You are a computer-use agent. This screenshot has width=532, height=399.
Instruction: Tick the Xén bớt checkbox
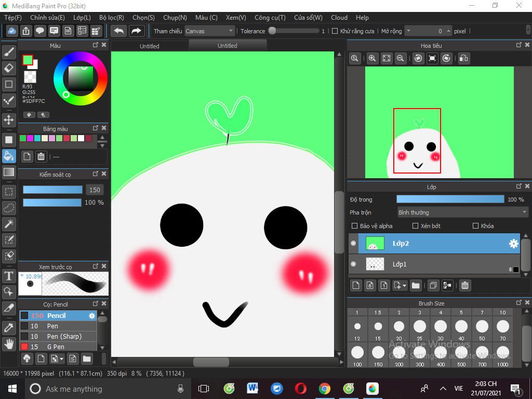[415, 226]
